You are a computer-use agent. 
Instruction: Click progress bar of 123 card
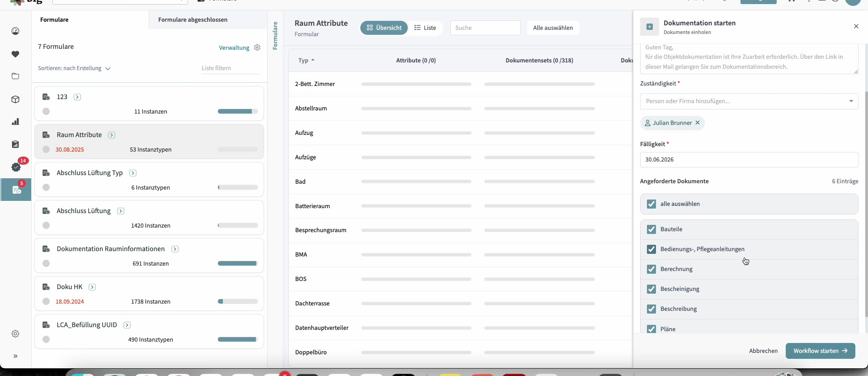tap(238, 111)
